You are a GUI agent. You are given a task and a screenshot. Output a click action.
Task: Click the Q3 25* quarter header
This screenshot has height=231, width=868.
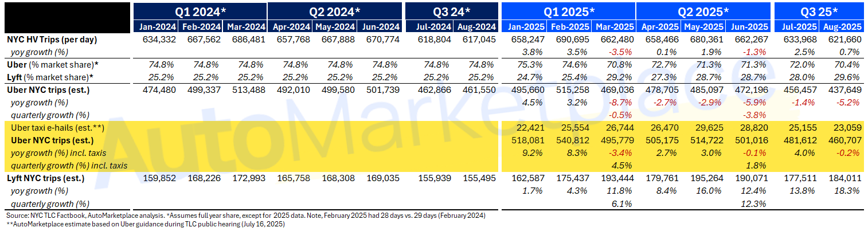[819, 11]
